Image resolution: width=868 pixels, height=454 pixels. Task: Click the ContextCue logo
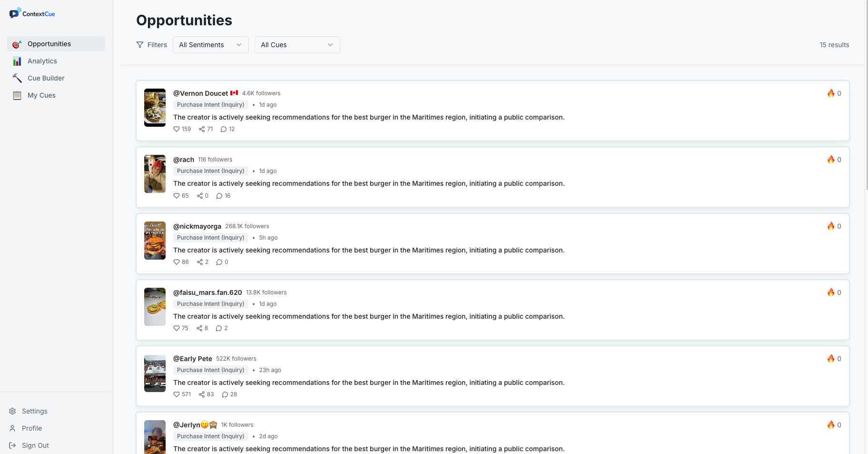[32, 13]
